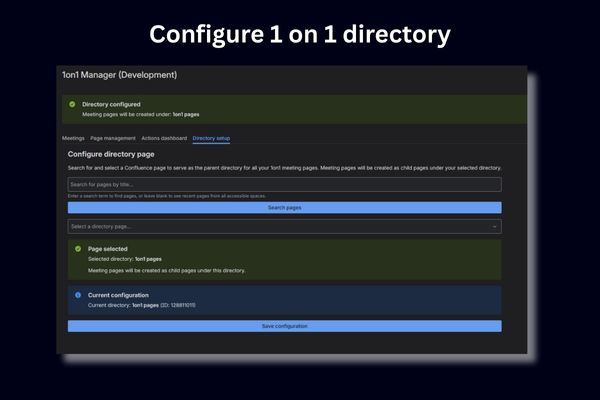600x400 pixels.
Task: Click the Meeting pages will be created under text
Action: [x=140, y=114]
